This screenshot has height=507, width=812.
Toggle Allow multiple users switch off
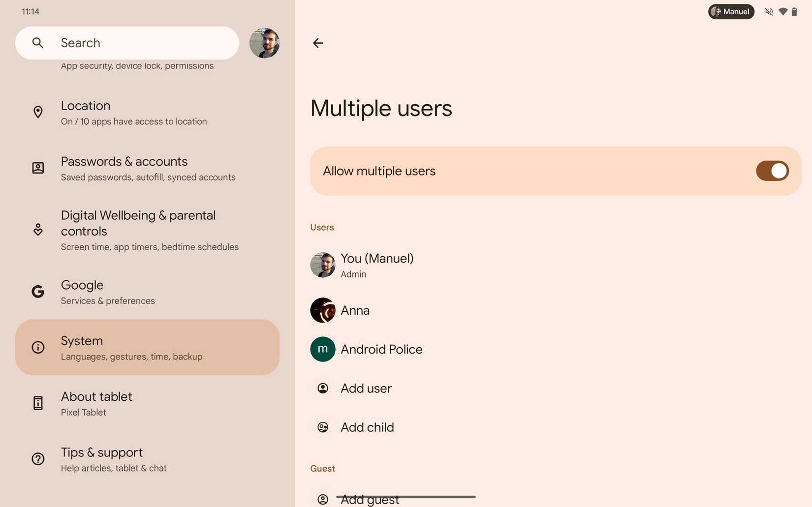(772, 171)
